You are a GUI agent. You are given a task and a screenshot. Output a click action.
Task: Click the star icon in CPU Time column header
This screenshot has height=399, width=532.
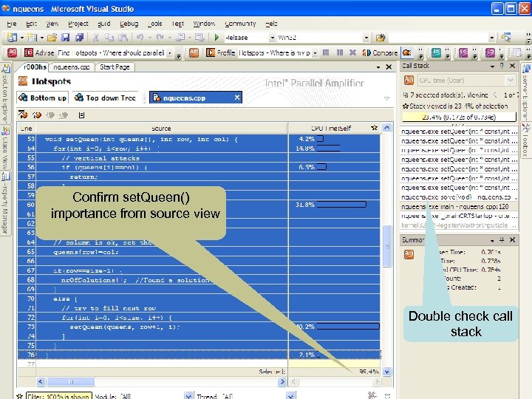coord(374,128)
